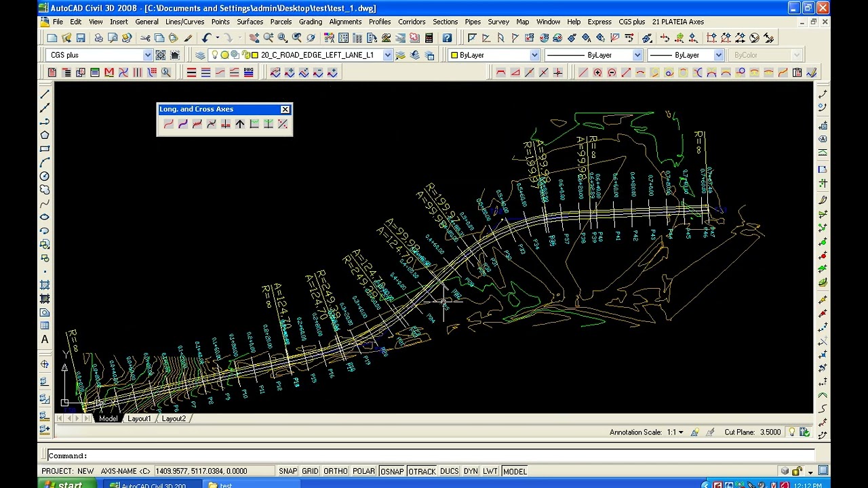
Task: Toggle DYN dynamic input
Action: [471, 471]
